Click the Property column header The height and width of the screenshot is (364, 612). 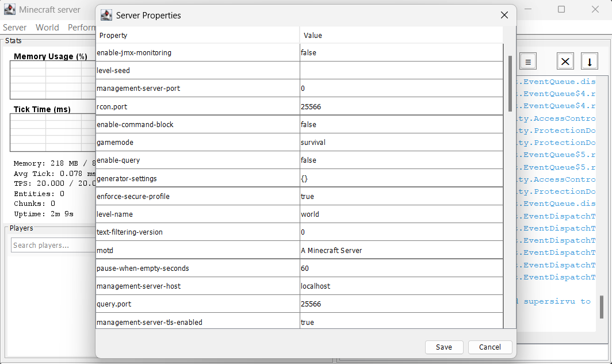[x=197, y=36]
